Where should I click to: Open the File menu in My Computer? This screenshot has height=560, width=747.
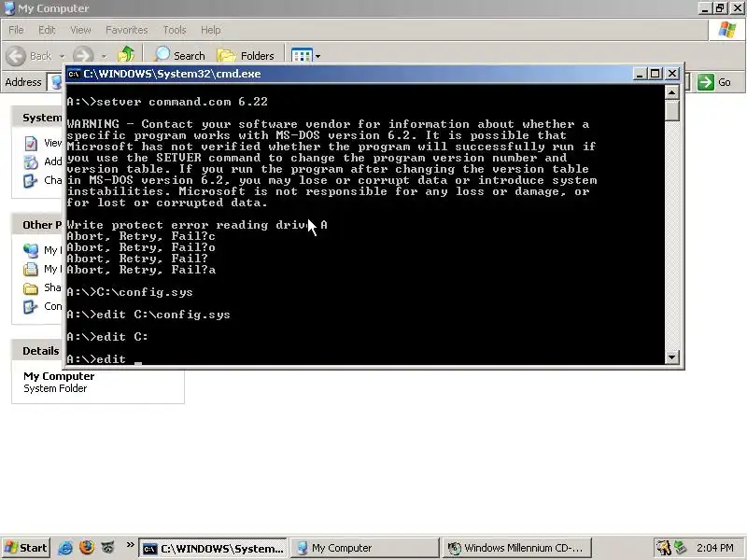tap(16, 30)
